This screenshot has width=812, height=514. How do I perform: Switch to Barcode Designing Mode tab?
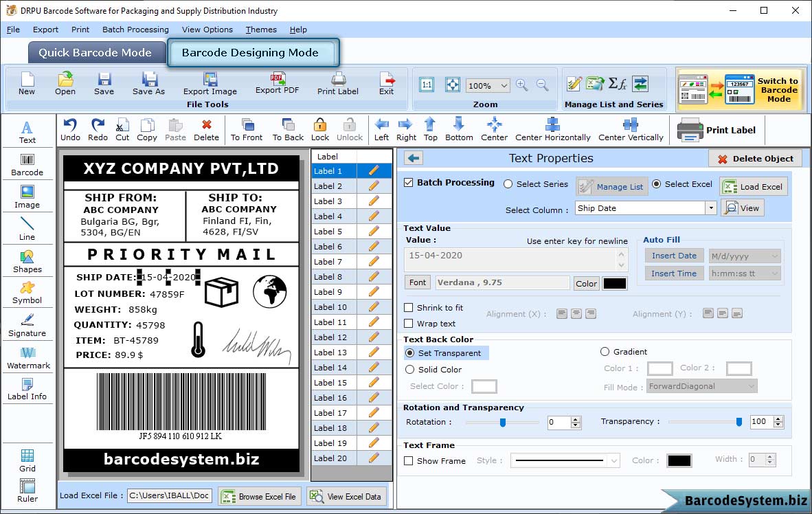click(253, 53)
